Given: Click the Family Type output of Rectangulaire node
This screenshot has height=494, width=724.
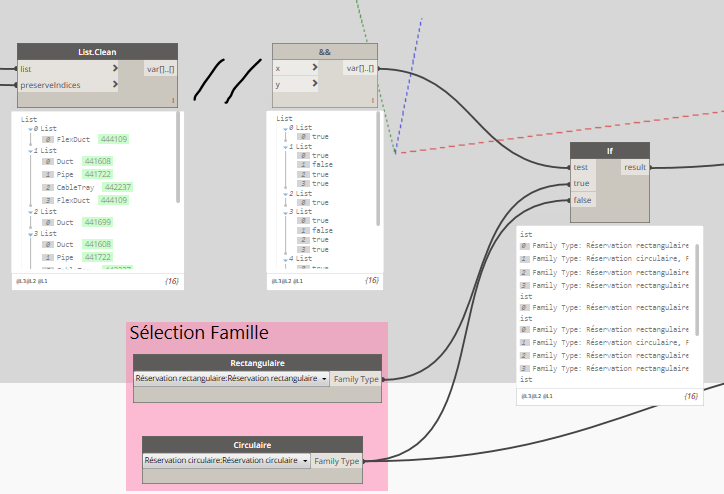Looking at the screenshot, I should 356,379.
